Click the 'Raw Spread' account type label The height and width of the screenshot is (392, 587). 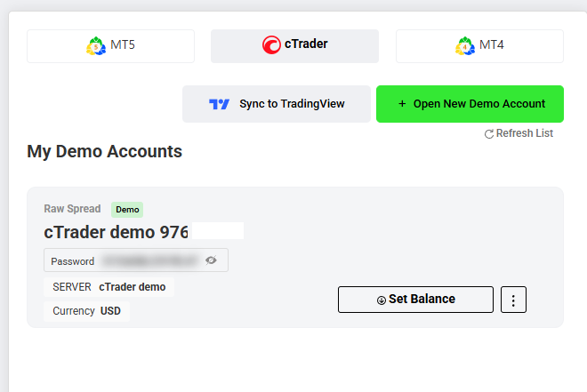(72, 209)
